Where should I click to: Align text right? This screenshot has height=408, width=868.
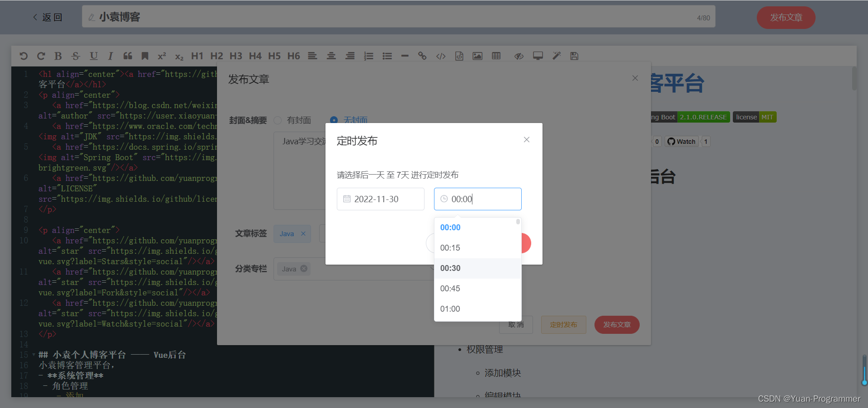(350, 56)
